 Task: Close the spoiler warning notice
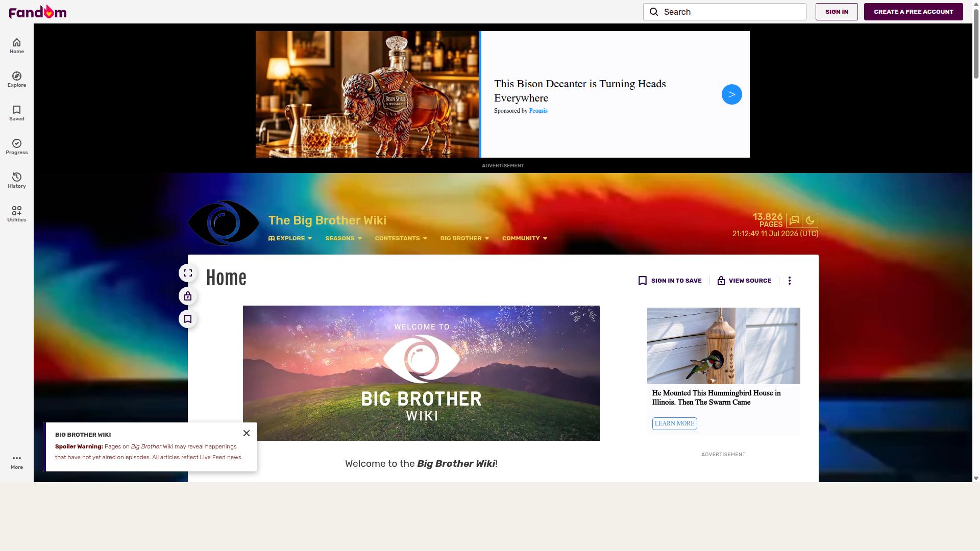(247, 433)
